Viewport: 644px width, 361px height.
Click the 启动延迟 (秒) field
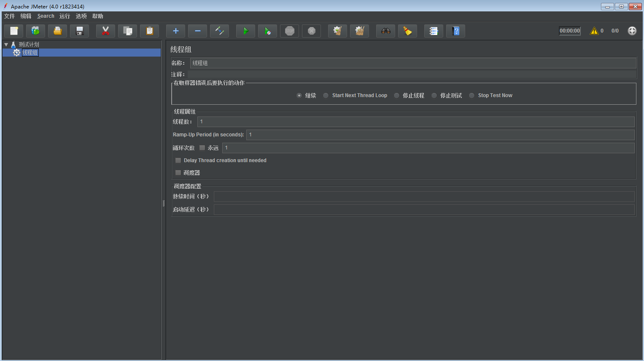coord(424,209)
